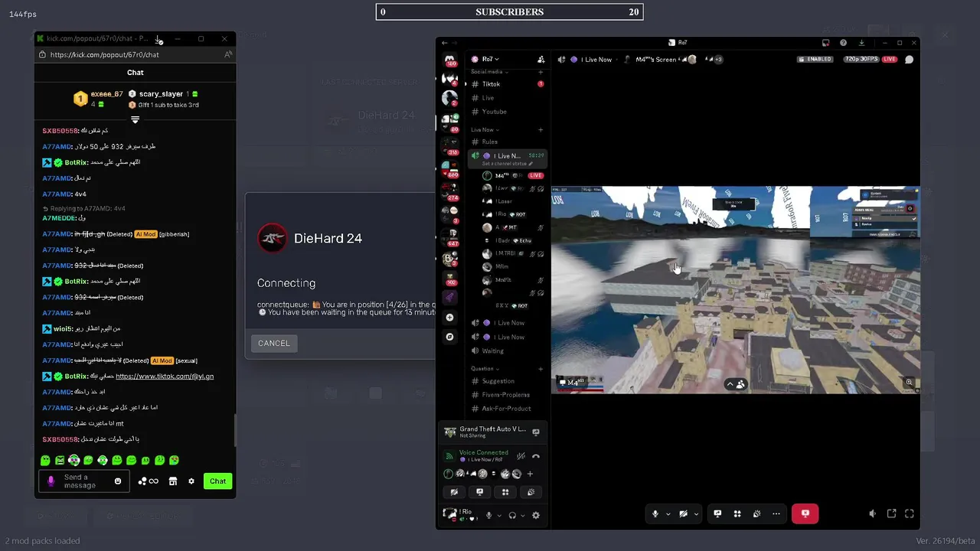Adjust stream volume speaker icon
Screen dimensions: 980x551
(x=872, y=514)
